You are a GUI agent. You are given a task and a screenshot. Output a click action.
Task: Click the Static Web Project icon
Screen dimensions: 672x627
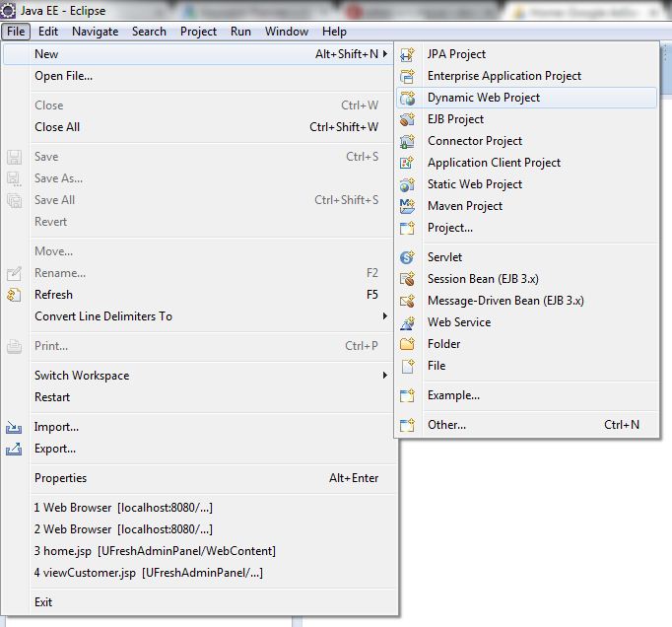coord(407,184)
